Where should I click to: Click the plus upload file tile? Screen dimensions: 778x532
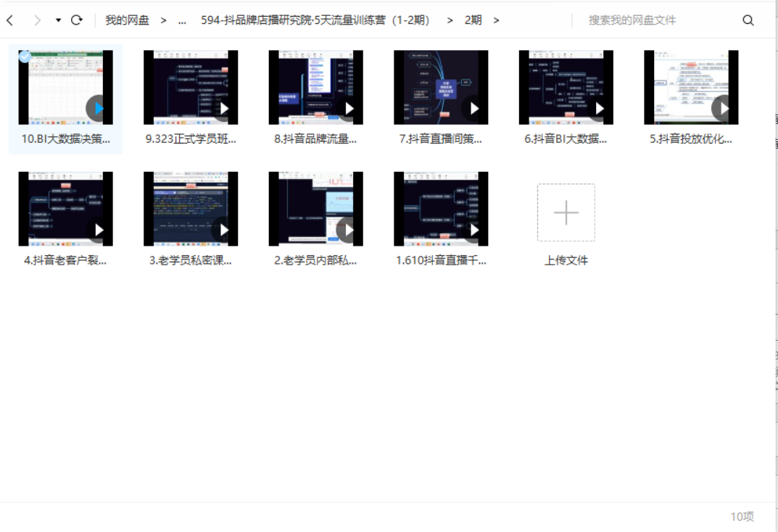pos(566,212)
